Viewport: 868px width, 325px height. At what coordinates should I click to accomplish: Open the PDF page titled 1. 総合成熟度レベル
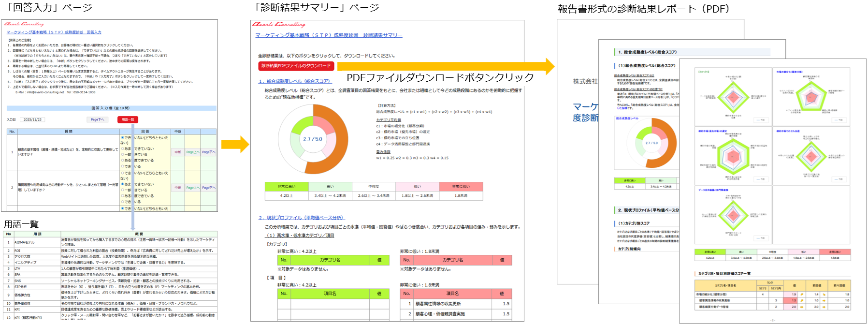coord(639,172)
